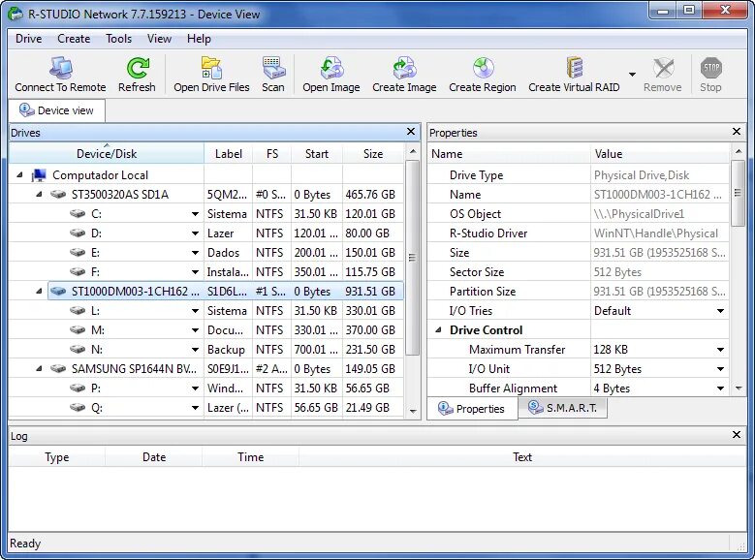This screenshot has height=560, width=755.
Task: Open the Help menu
Action: (199, 39)
